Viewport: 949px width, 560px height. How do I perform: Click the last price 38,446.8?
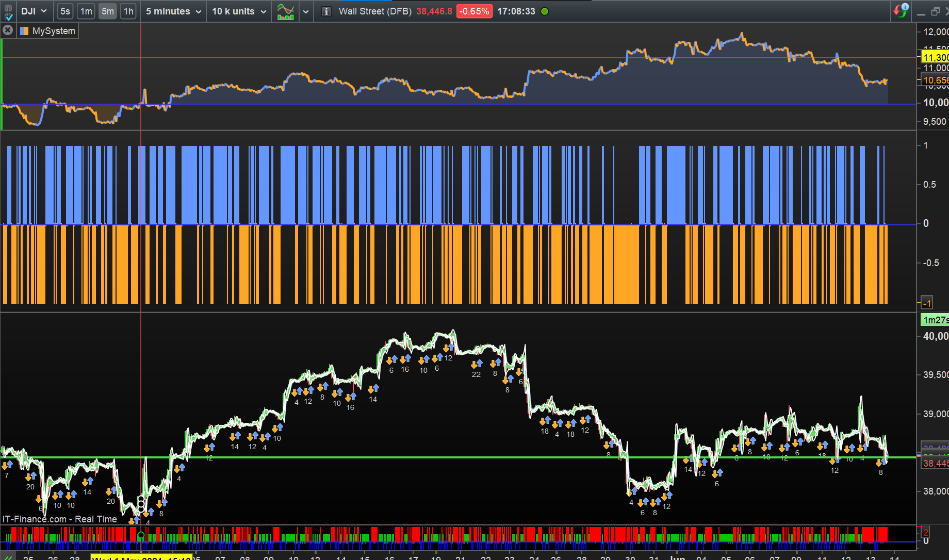click(x=434, y=11)
